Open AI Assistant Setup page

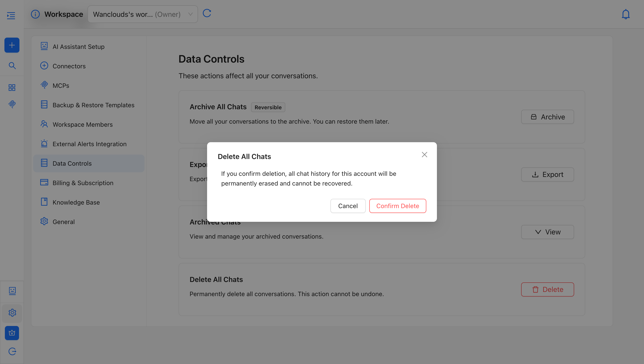(x=78, y=47)
